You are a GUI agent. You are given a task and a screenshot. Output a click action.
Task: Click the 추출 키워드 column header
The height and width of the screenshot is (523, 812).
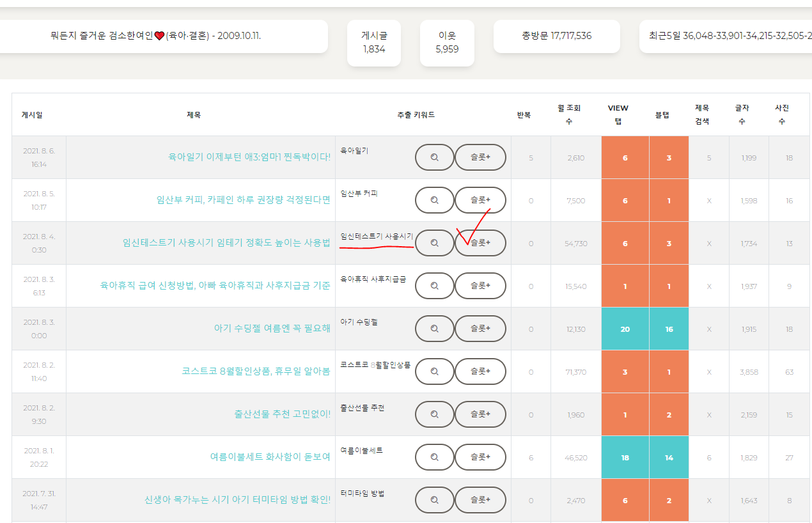pyautogui.click(x=416, y=115)
